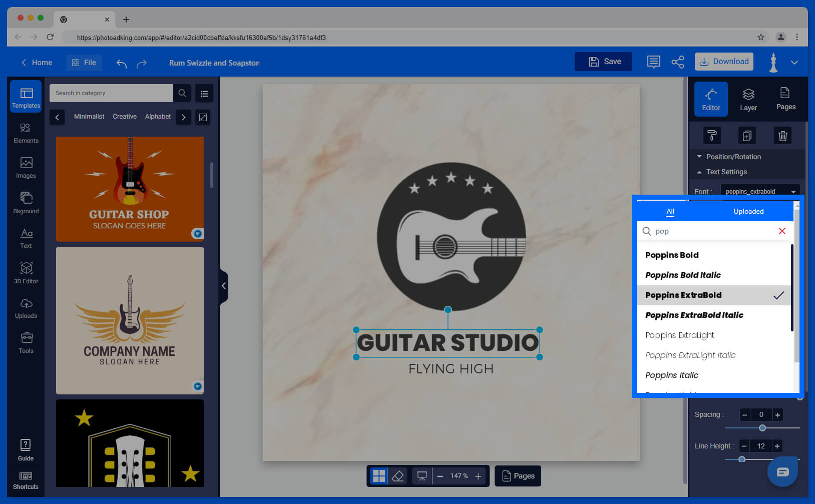Open the Elements panel
This screenshot has height=504, width=815.
26,132
